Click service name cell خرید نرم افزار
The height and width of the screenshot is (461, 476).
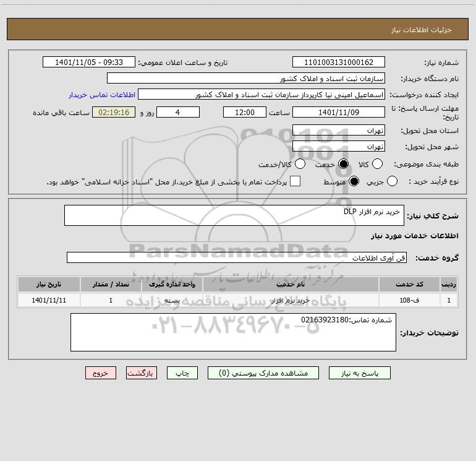click(x=291, y=300)
